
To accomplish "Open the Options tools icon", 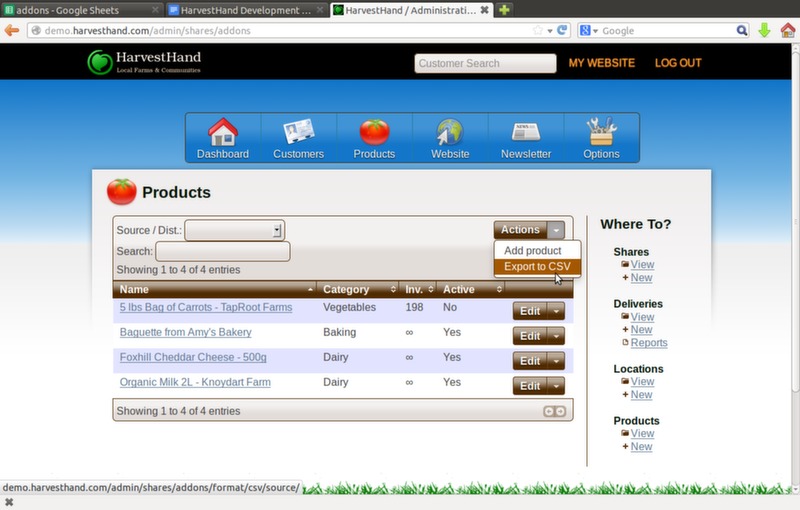I will [601, 133].
